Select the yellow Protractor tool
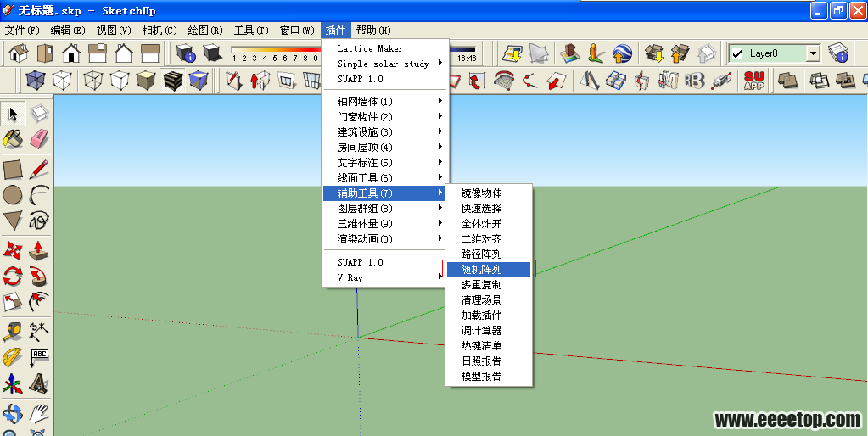 tap(13, 357)
